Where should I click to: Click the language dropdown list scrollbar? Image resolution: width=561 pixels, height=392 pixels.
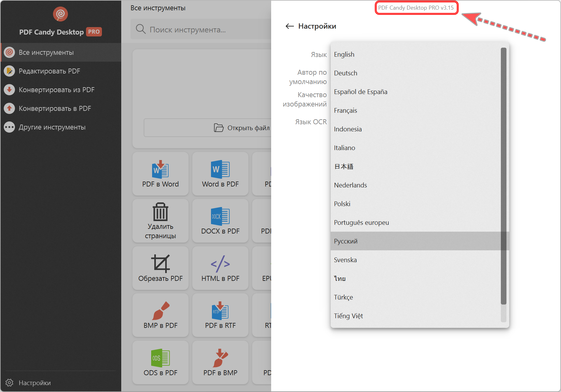point(504,176)
